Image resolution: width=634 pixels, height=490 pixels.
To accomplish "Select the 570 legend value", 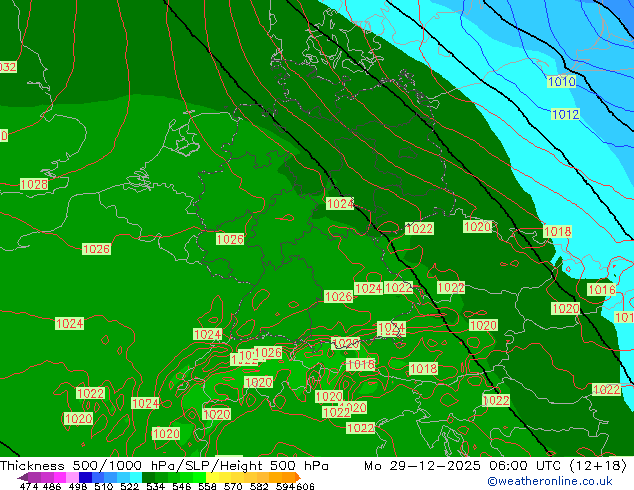I will pos(233,486).
